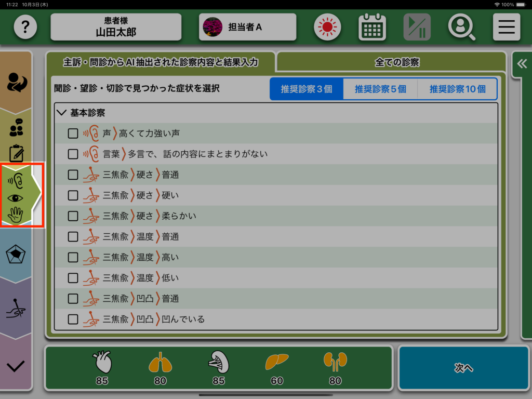
Task: Select the pentagon radar chart sidebar icon
Action: 16,255
